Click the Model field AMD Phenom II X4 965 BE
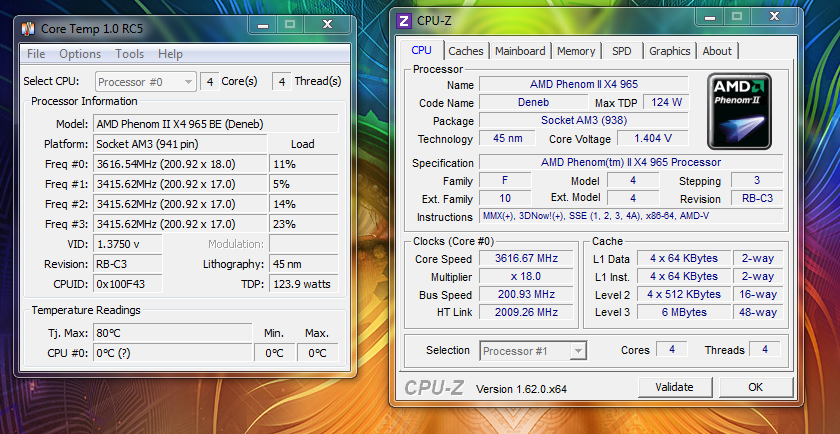840x434 pixels. click(215, 124)
